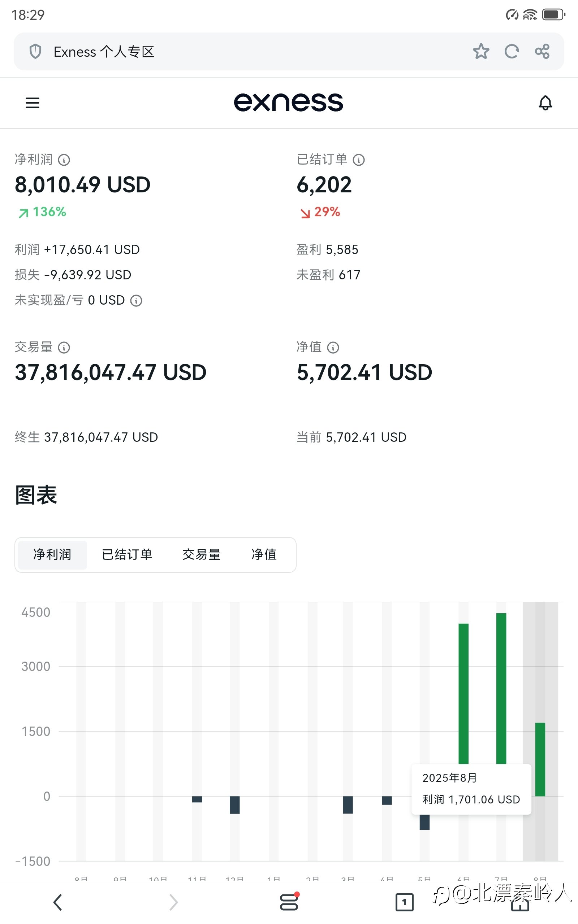Select the April loss bar
The image size is (578, 924).
pos(387,801)
